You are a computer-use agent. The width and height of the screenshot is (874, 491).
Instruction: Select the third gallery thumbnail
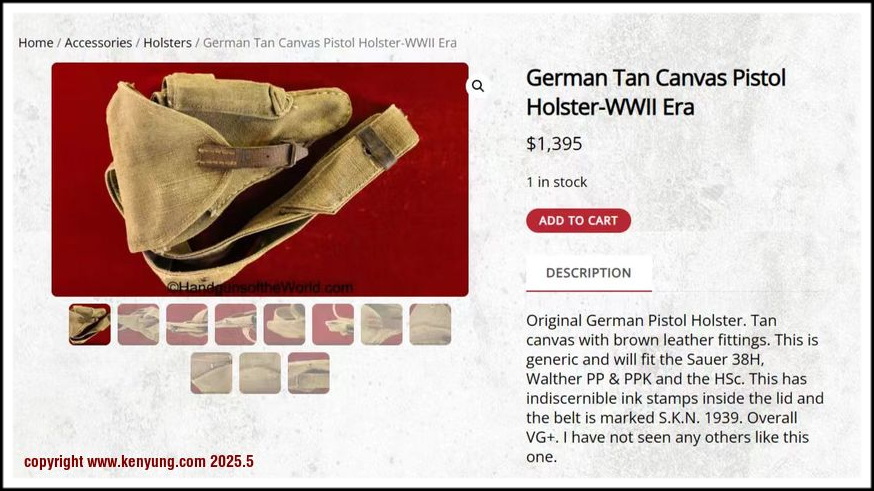[187, 324]
